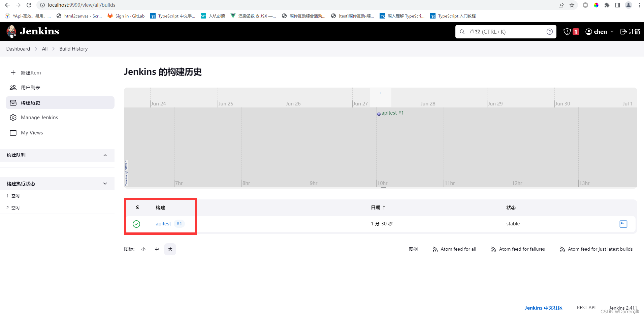Open the chen user account menu
This screenshot has width=644, height=317.
coord(600,32)
